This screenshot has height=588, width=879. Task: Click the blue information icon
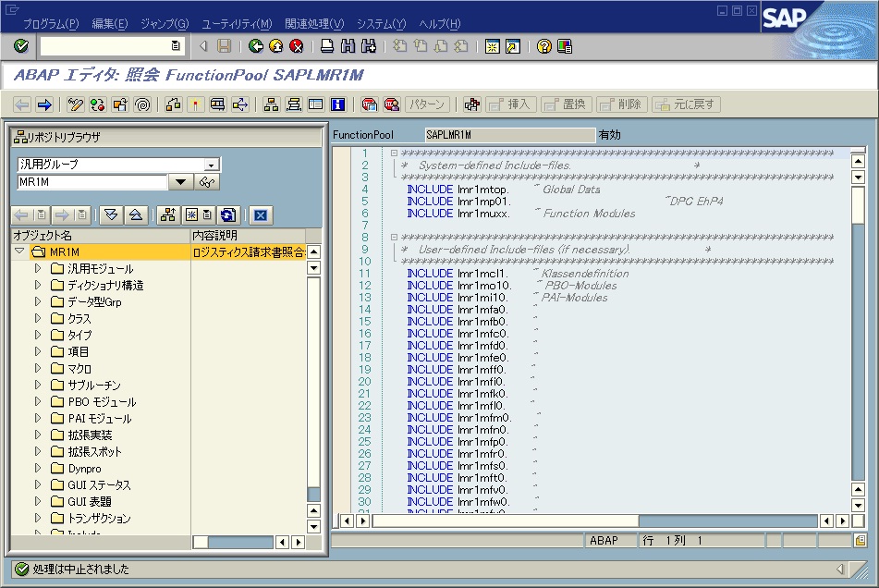338,104
